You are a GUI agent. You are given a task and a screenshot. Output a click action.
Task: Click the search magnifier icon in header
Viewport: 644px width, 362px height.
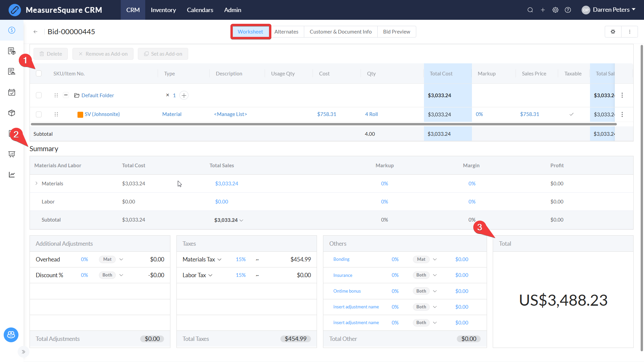[530, 10]
